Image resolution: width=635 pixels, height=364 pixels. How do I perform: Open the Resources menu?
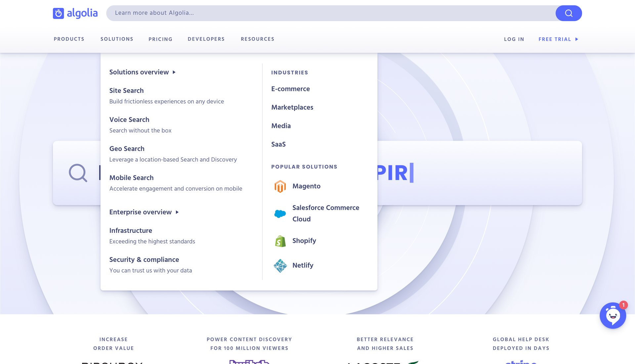pyautogui.click(x=258, y=39)
